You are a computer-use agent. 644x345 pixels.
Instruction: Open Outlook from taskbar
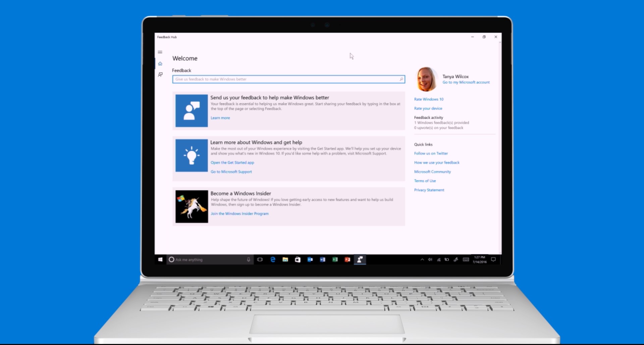coord(310,259)
